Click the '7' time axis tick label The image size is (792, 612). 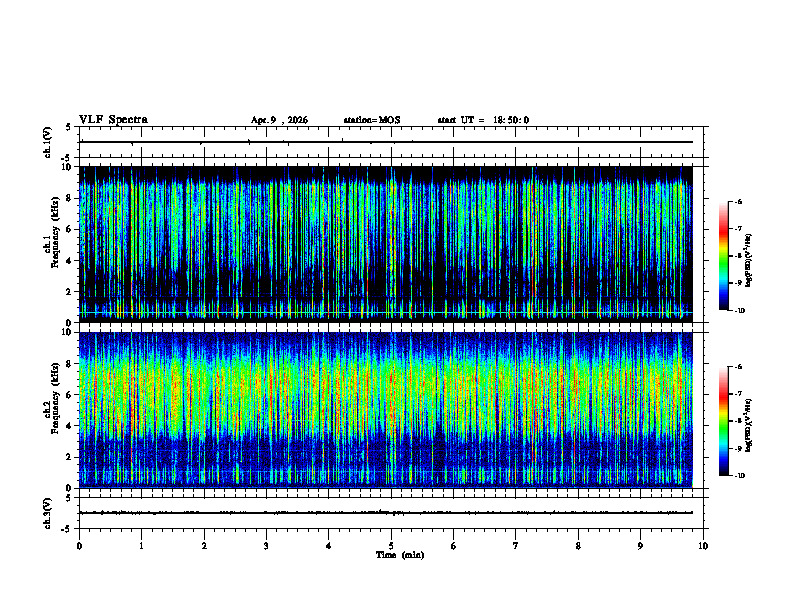[516, 546]
